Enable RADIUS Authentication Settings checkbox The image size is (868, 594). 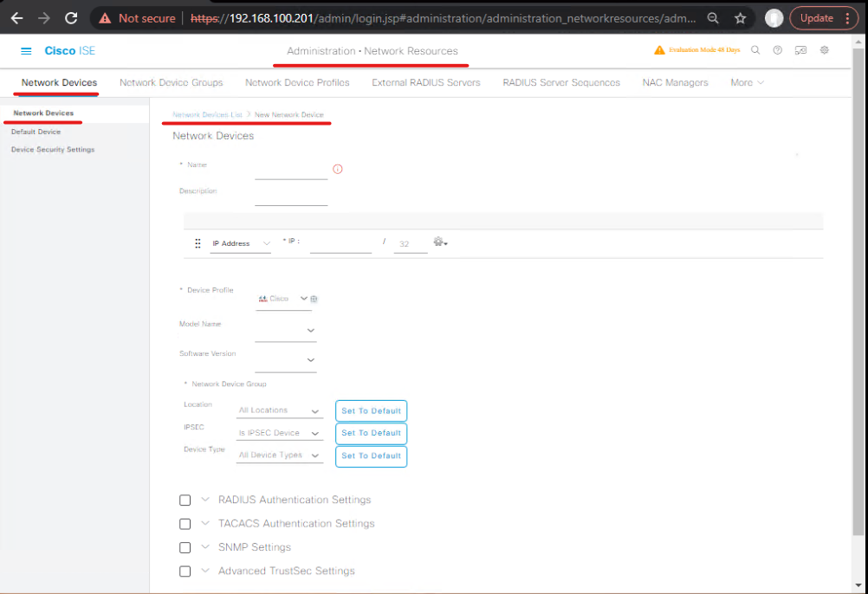point(185,500)
